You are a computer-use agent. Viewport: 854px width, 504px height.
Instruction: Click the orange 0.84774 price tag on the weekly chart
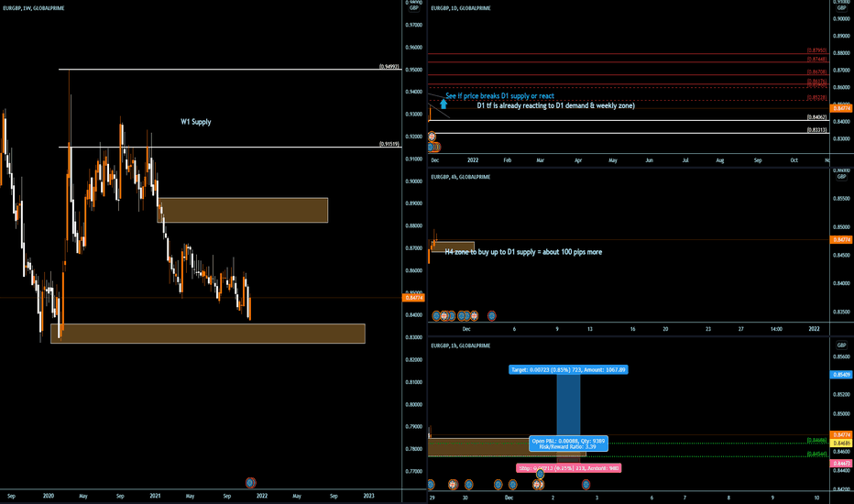click(414, 298)
